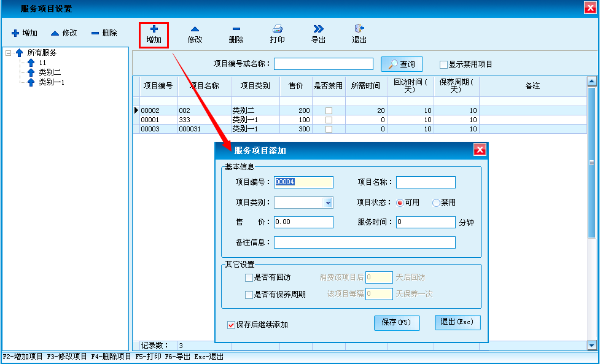
Task: Click the 项目名称 input field in dialog
Action: pos(426,182)
